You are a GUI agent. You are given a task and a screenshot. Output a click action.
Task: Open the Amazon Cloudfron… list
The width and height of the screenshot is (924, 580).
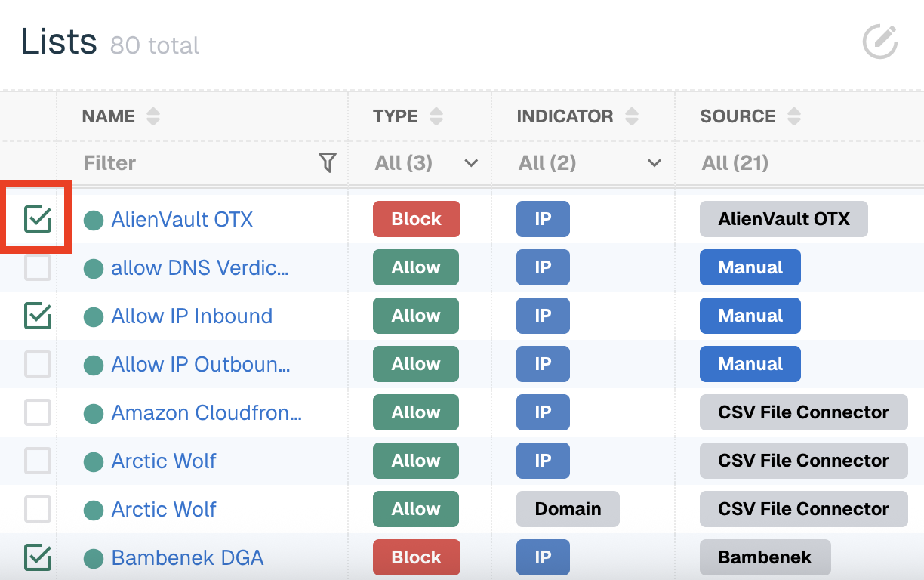point(207,412)
